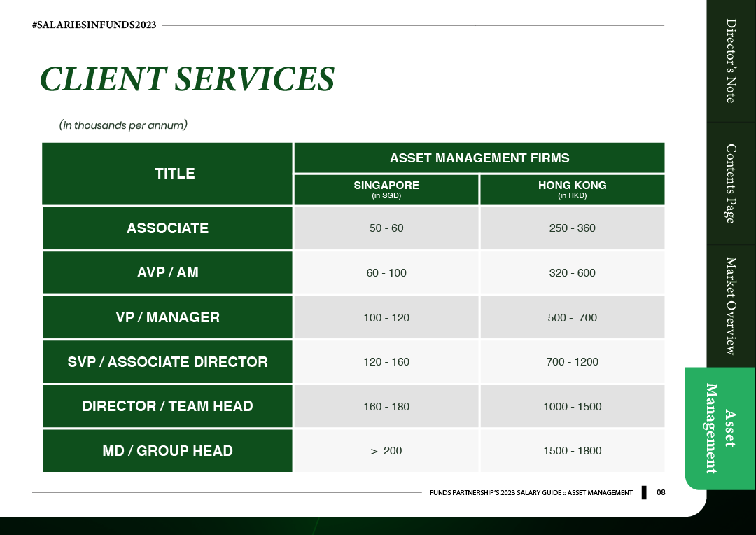Viewport: 756px width, 535px height.
Task: Click the ASSET MANAGEMENT FIRMS header
Action: pyautogui.click(x=479, y=158)
